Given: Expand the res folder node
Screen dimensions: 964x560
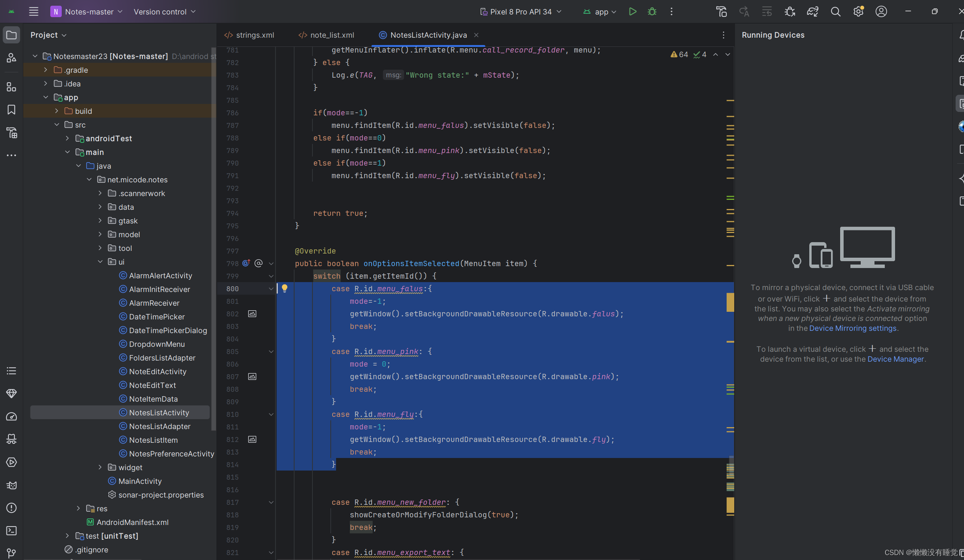Looking at the screenshot, I should click(78, 508).
